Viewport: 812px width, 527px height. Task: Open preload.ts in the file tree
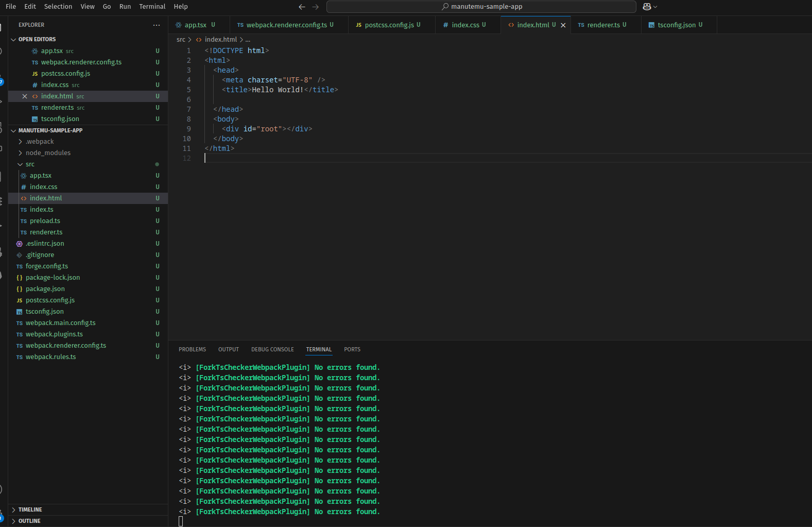(x=88, y=221)
